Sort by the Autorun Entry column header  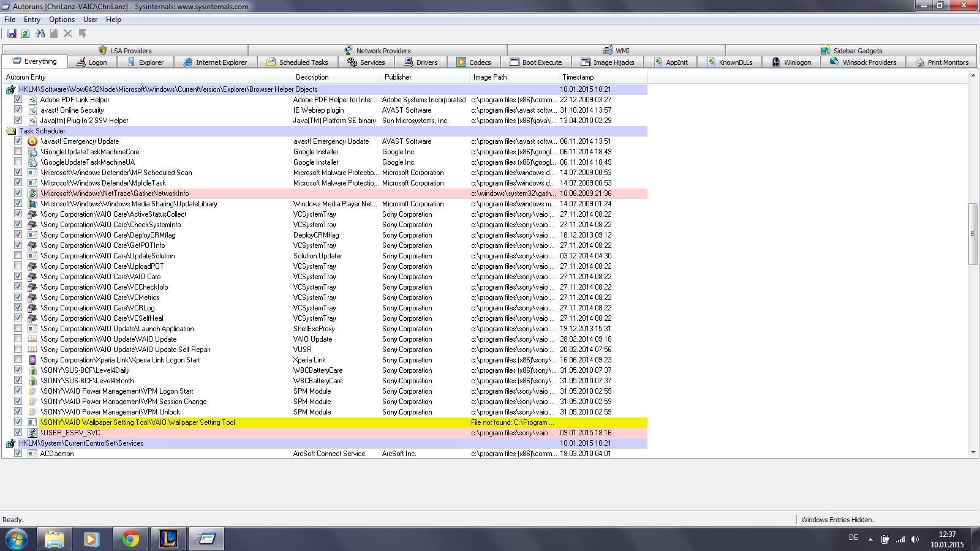click(x=147, y=77)
